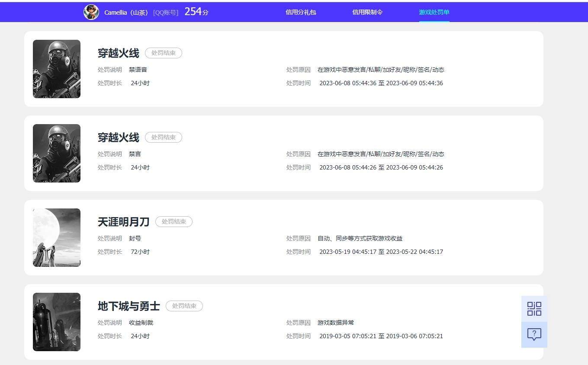Click 处罚结束 badge beside 地下城与勇士

click(184, 306)
